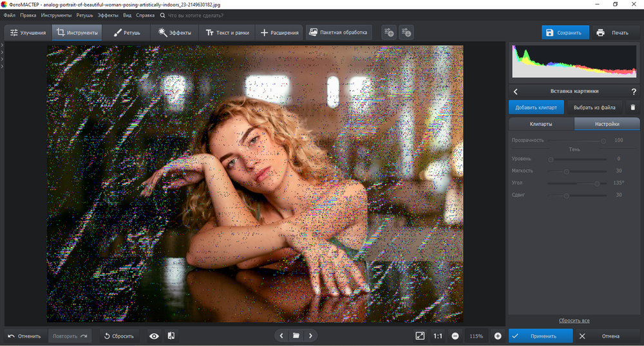This screenshot has height=346, width=644.
Task: Switch to the Клипарты tab
Action: (x=540, y=123)
